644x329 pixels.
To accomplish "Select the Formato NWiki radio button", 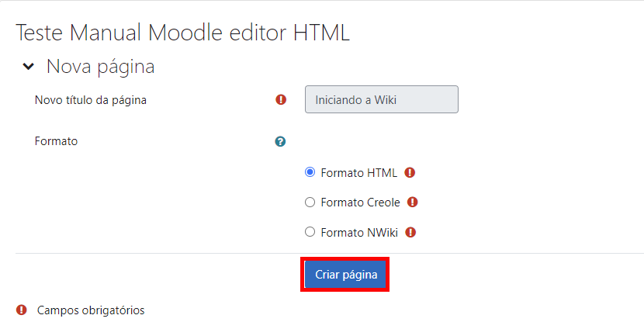I will pyautogui.click(x=310, y=232).
